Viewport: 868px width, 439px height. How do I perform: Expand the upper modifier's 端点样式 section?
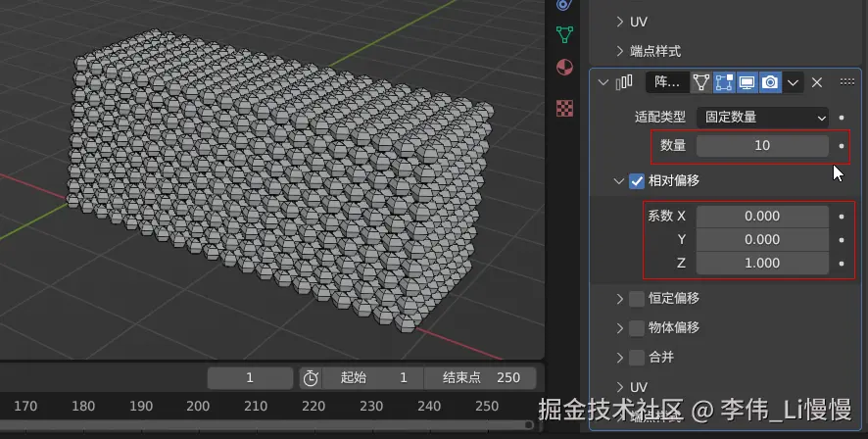(x=620, y=51)
